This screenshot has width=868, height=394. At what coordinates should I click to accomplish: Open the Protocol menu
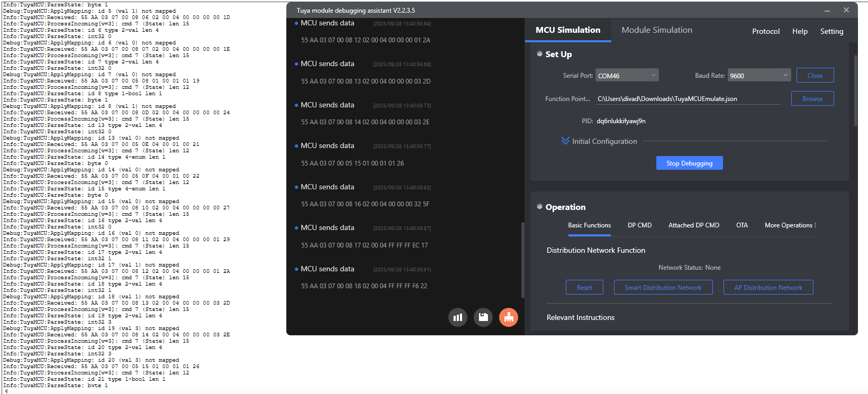[766, 31]
